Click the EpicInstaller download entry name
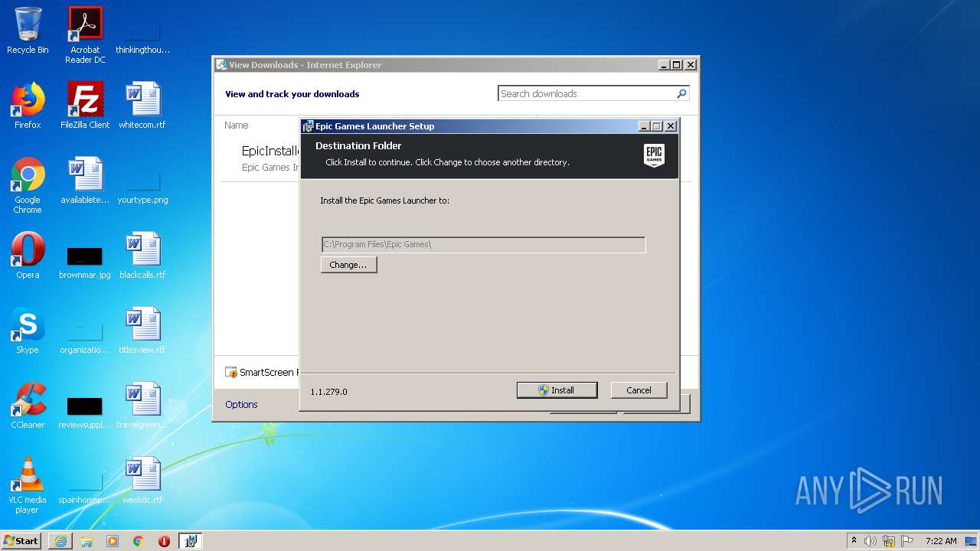Screen dimensions: 980x551 pyautogui.click(x=270, y=151)
